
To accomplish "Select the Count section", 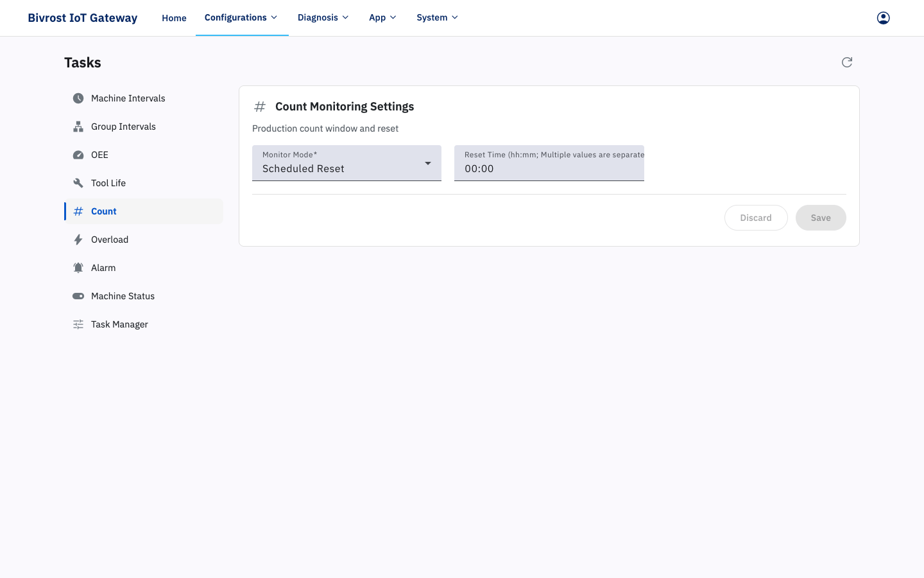I will click(x=144, y=211).
